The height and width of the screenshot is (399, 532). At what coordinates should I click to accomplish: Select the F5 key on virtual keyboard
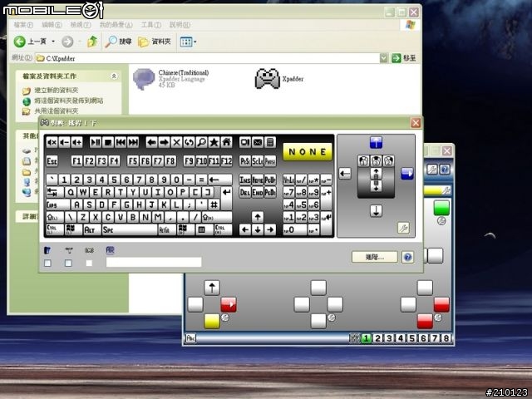pos(133,160)
